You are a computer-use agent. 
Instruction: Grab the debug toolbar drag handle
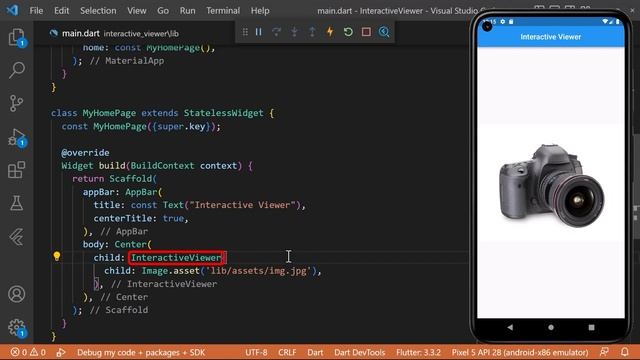click(245, 32)
